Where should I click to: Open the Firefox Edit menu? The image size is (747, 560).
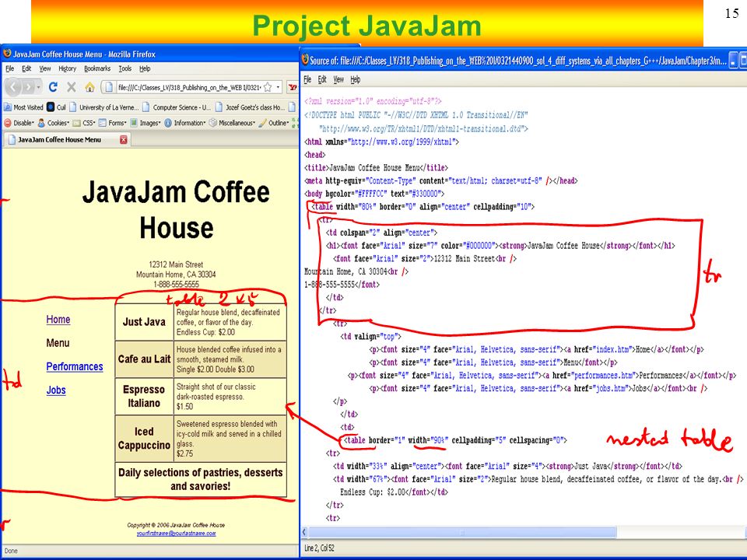coord(26,68)
